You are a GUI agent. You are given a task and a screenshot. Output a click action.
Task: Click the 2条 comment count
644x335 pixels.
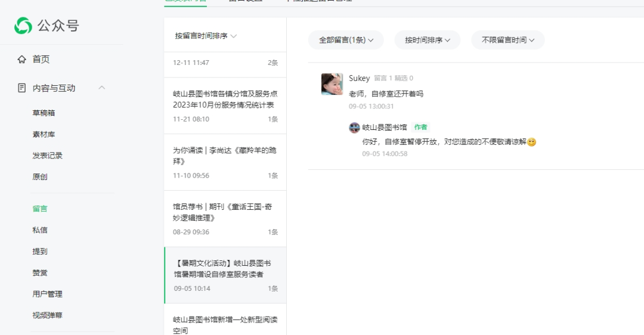[x=273, y=63]
